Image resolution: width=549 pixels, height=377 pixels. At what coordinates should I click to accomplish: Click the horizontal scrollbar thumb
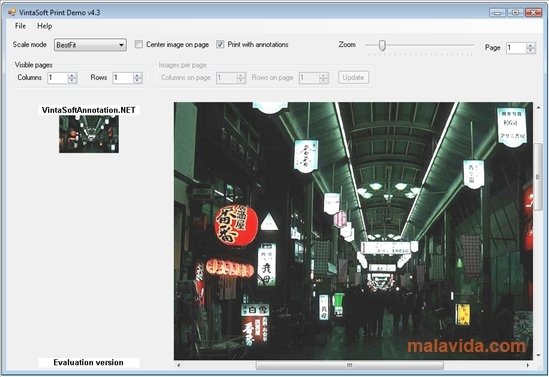(x=349, y=365)
